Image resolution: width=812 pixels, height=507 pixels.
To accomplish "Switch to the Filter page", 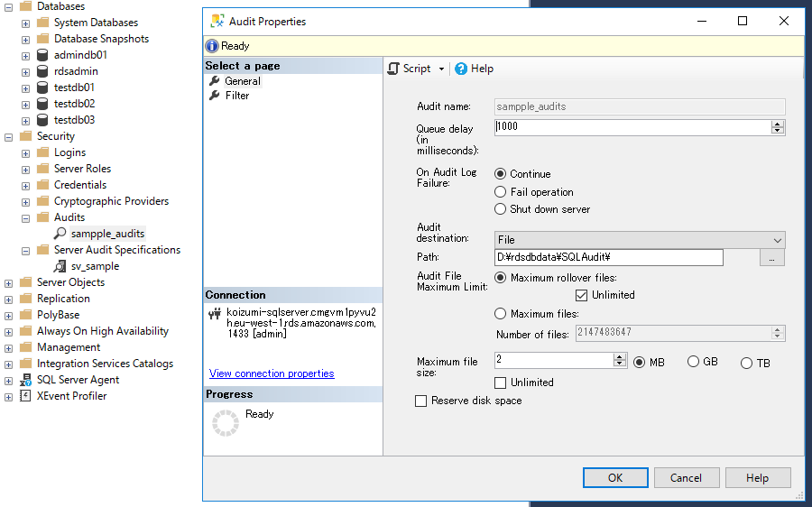I will pos(237,96).
